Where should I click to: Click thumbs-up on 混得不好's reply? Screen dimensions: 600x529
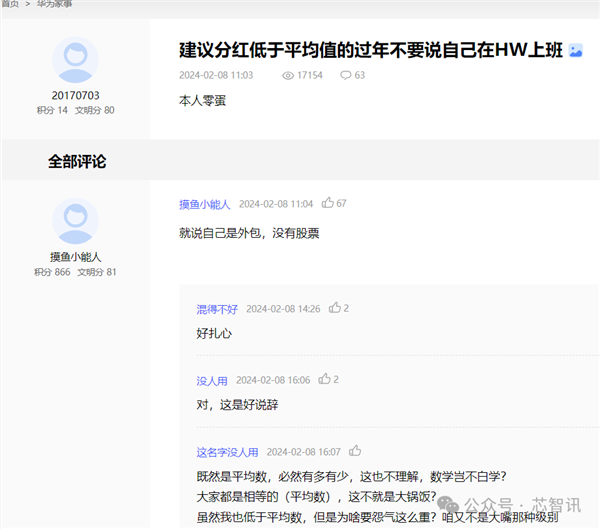pos(335,308)
